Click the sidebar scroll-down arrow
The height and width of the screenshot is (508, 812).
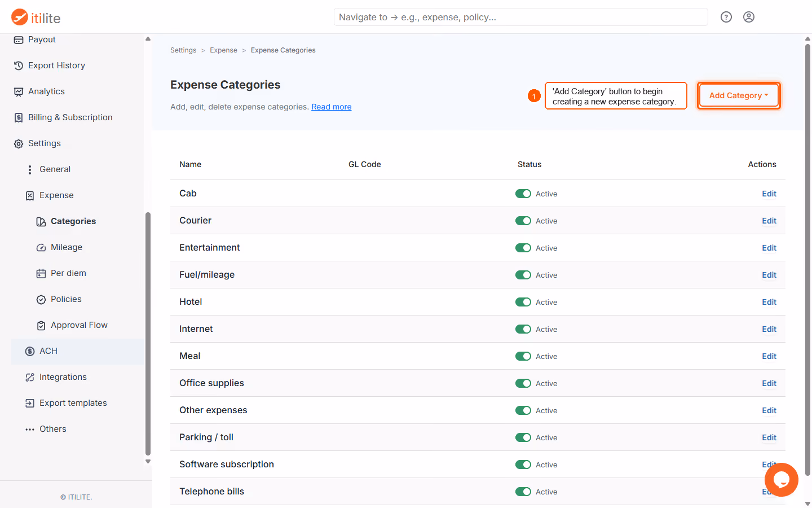pos(148,461)
